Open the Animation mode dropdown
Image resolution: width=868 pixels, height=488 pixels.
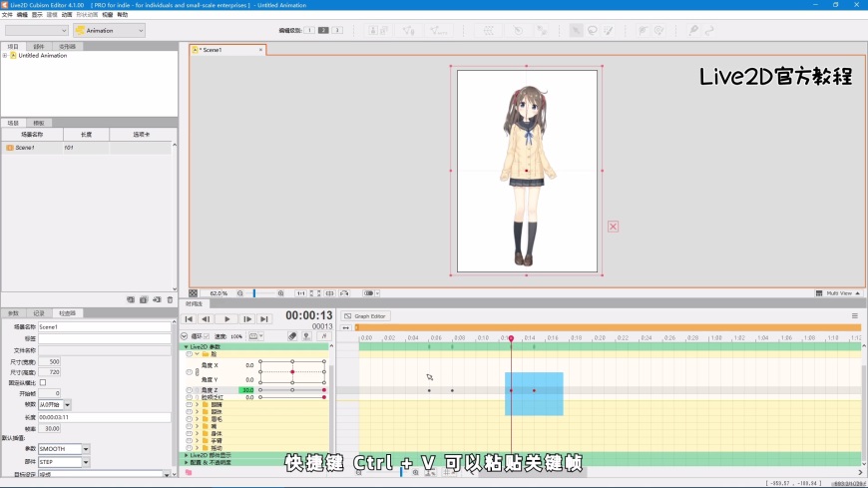click(x=109, y=31)
